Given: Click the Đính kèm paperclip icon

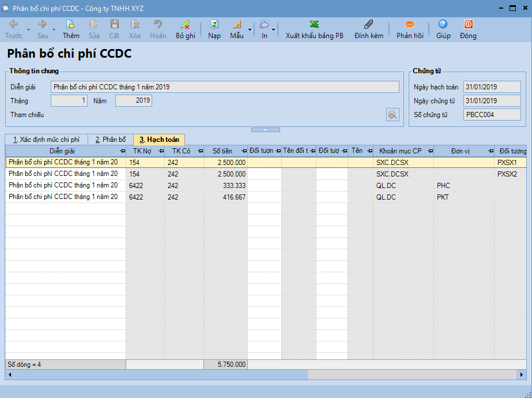Looking at the screenshot, I should (369, 25).
